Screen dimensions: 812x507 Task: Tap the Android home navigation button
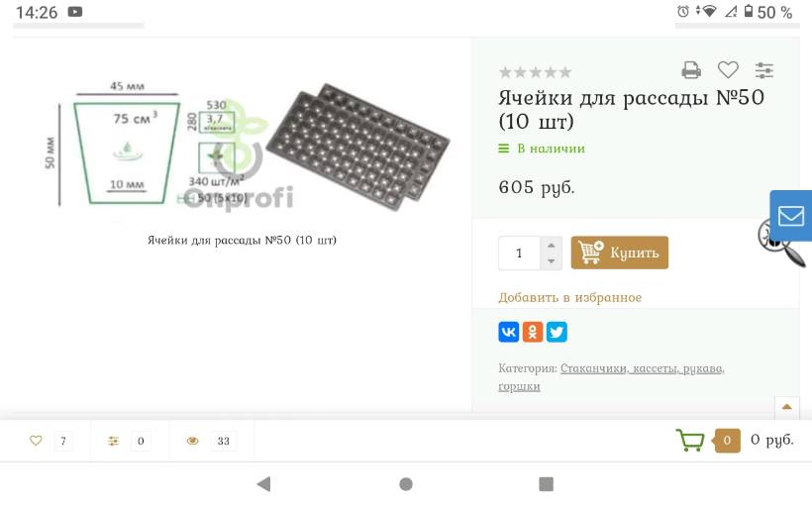pos(406,484)
